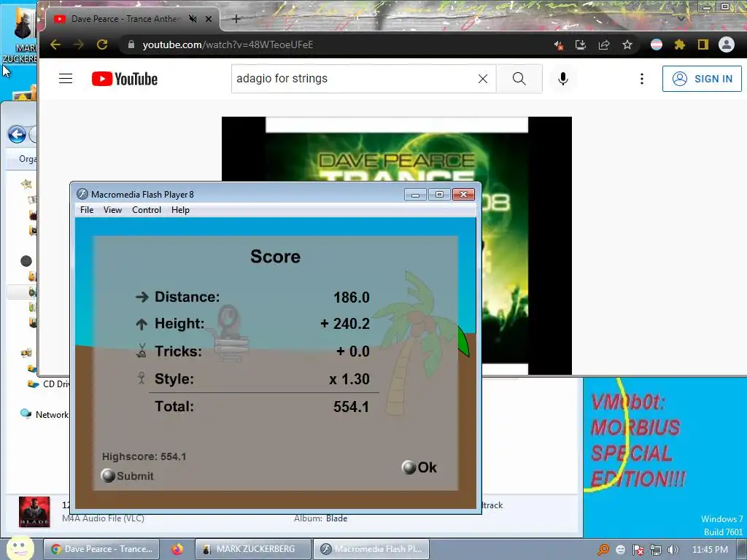Open the Flash Player Help menu
The height and width of the screenshot is (560, 747).
[x=180, y=210]
